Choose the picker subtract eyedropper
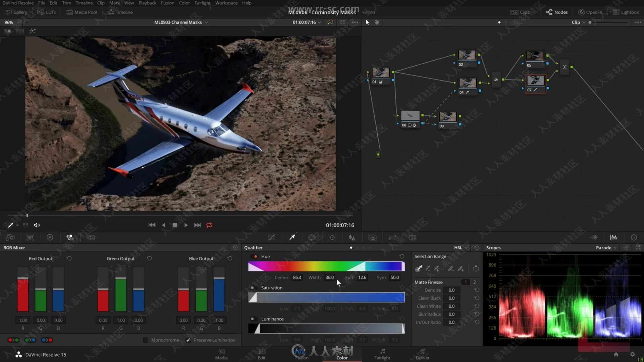Image resolution: width=644 pixels, height=362 pixels. tap(428, 268)
